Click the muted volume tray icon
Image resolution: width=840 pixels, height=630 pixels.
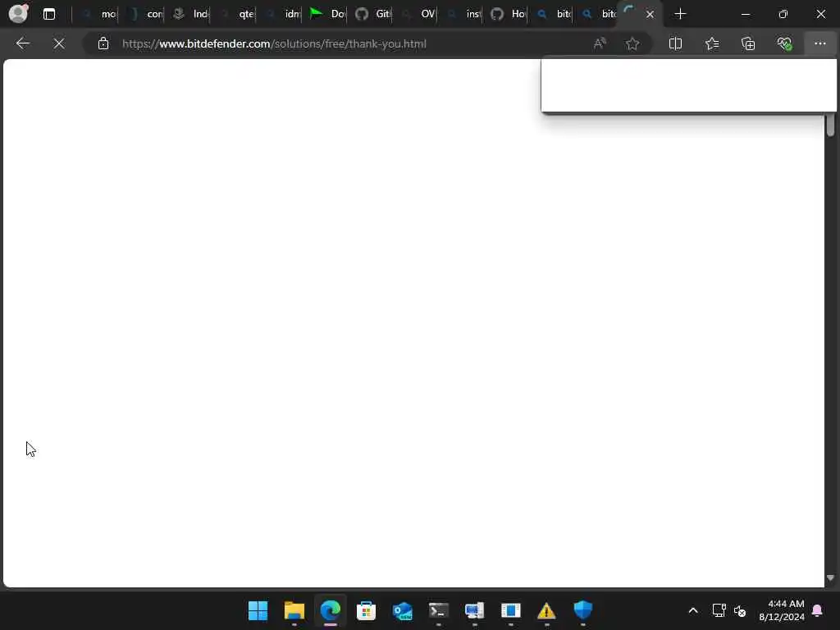[x=740, y=610]
